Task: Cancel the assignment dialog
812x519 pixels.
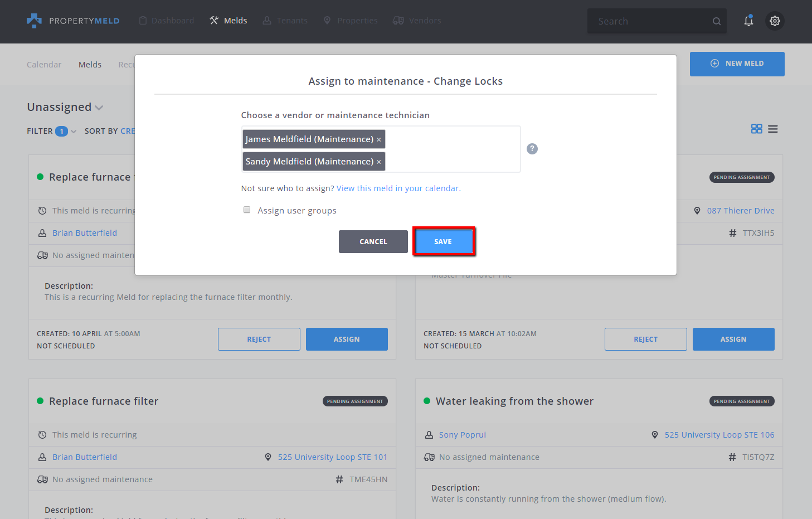Action: tap(373, 241)
